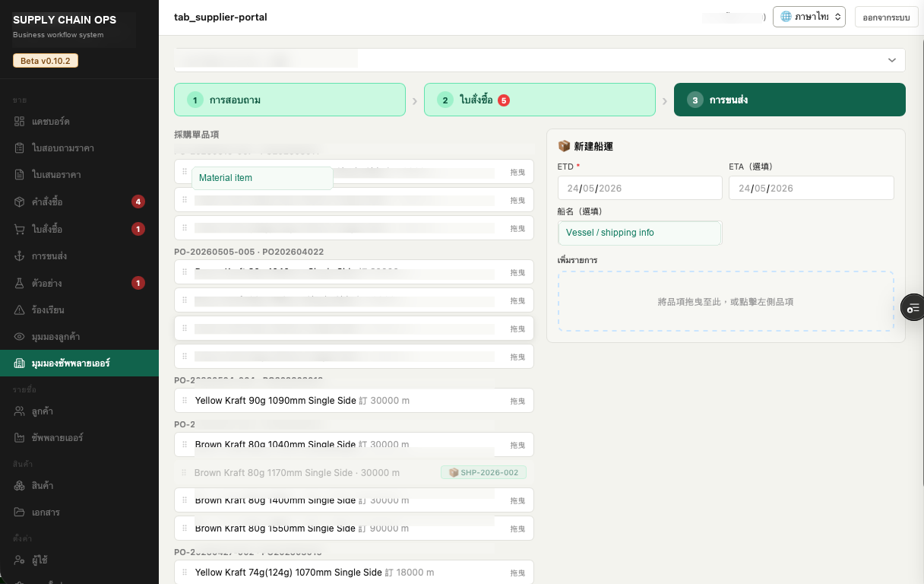Click the เอกสาร folder icon
924x584 pixels.
(20, 513)
